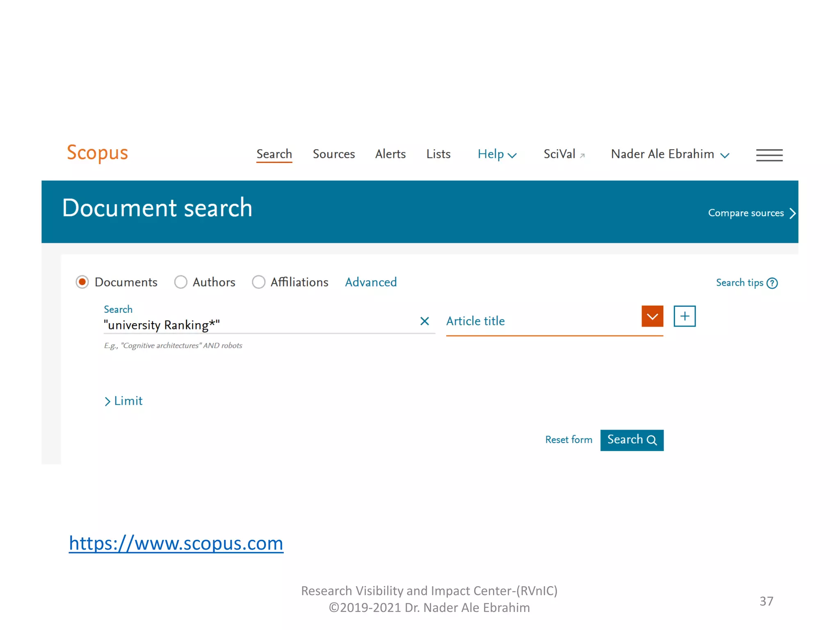Click the blue Search button

pyautogui.click(x=632, y=440)
